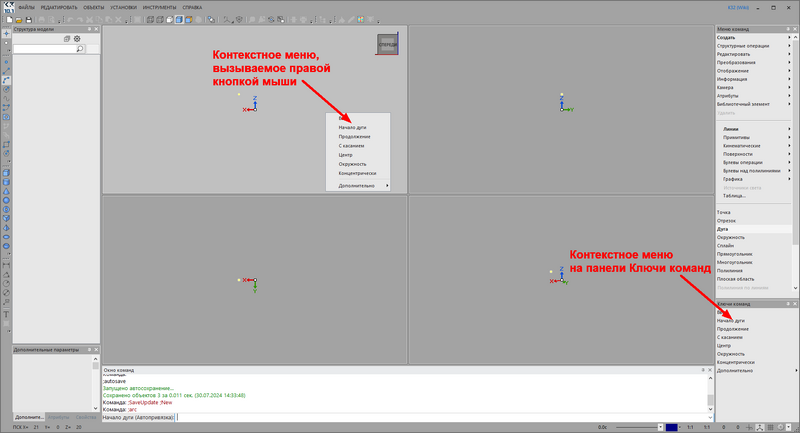800x433 pixels.
Task: Expand Кинематические submenu in Меню команд
Action: click(753, 146)
